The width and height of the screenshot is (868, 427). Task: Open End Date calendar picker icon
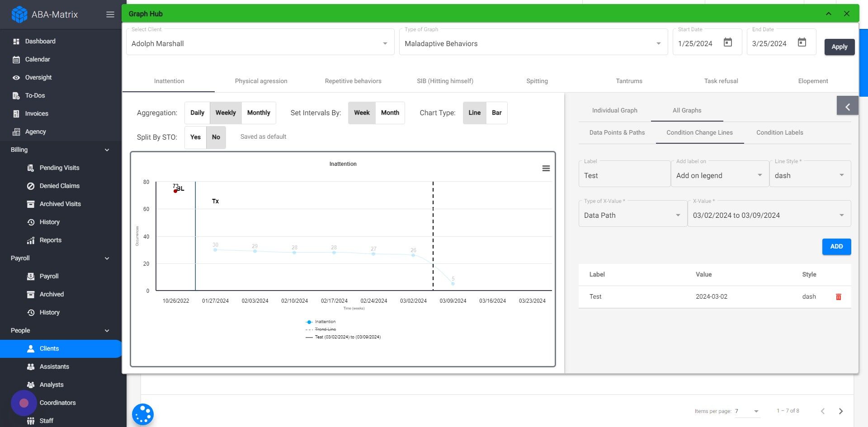(802, 42)
